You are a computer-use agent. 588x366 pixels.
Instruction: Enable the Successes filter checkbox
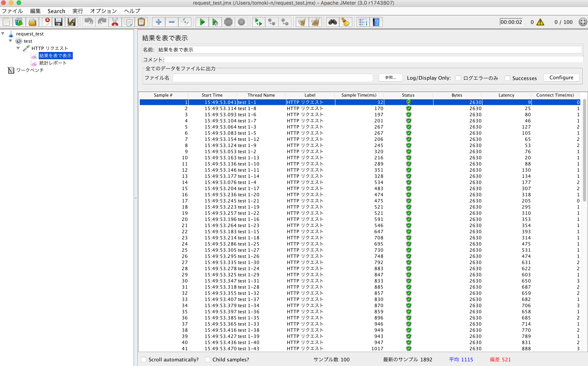pos(508,78)
